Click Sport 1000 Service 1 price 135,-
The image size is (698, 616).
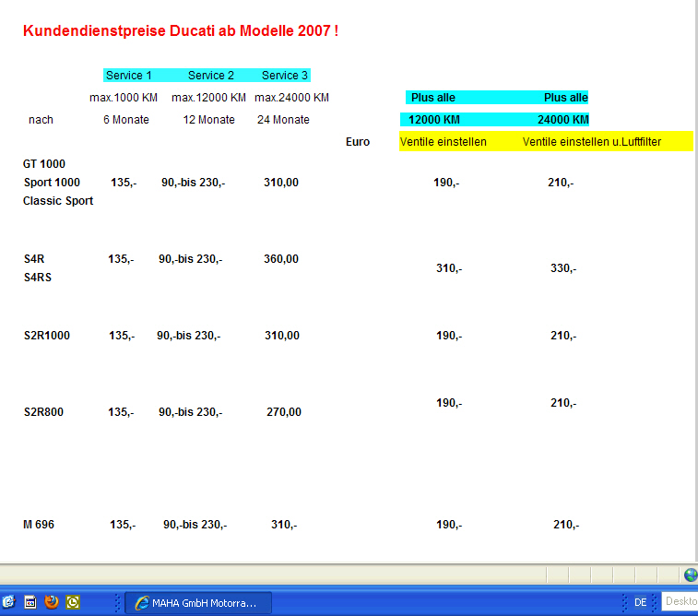tap(124, 183)
